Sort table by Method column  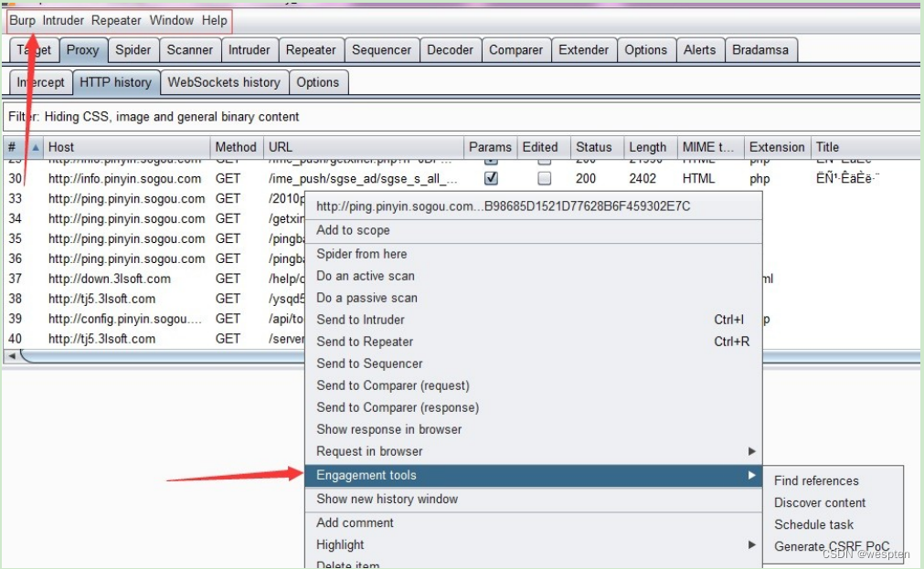pyautogui.click(x=236, y=147)
